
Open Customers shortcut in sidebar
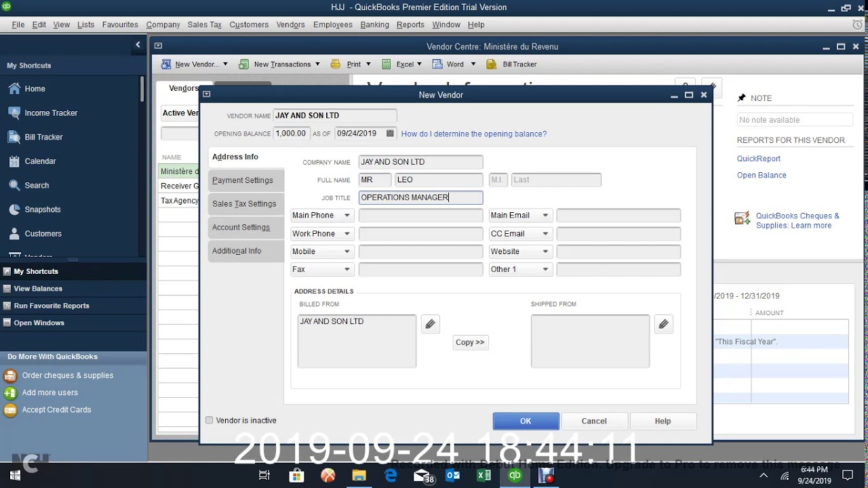tap(43, 234)
